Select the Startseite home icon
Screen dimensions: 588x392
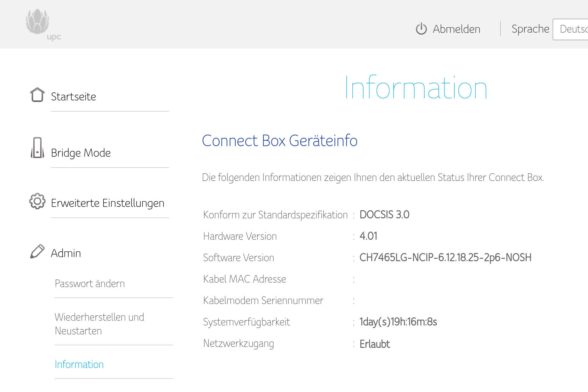point(37,95)
